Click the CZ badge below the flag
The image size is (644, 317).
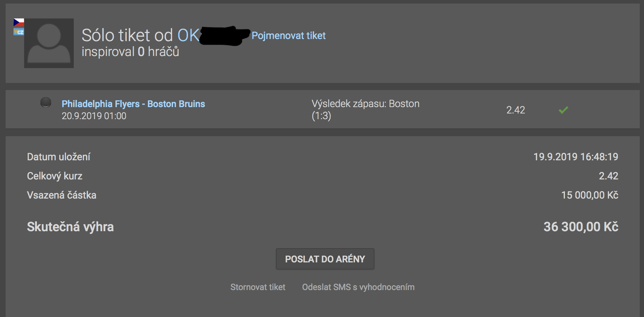coord(19,32)
